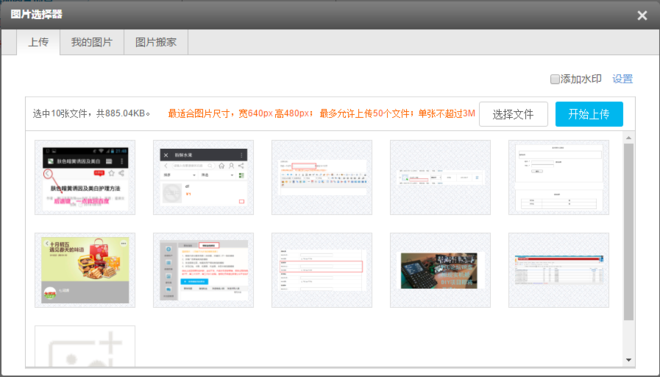Viewport: 660px width, 377px height.
Task: Select the login form page thumbnail
Action: pos(559,178)
